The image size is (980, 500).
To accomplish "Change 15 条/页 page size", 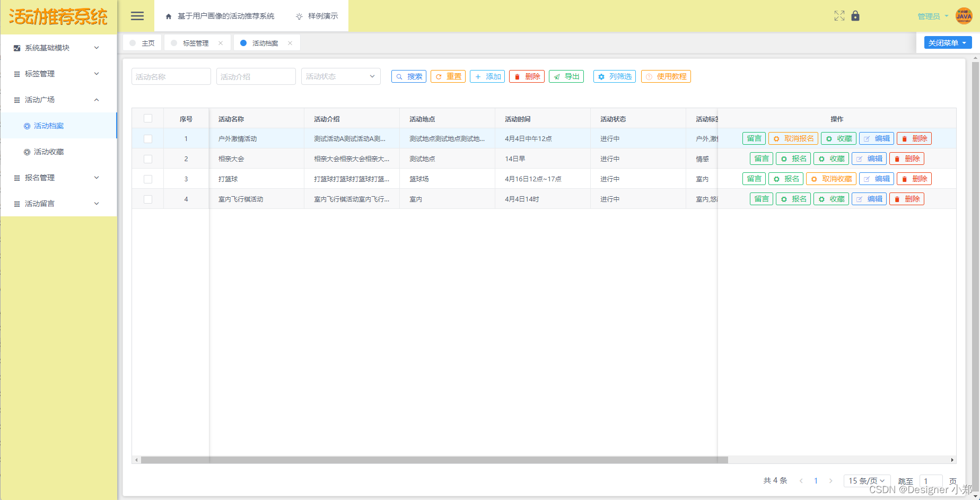I will tap(867, 481).
